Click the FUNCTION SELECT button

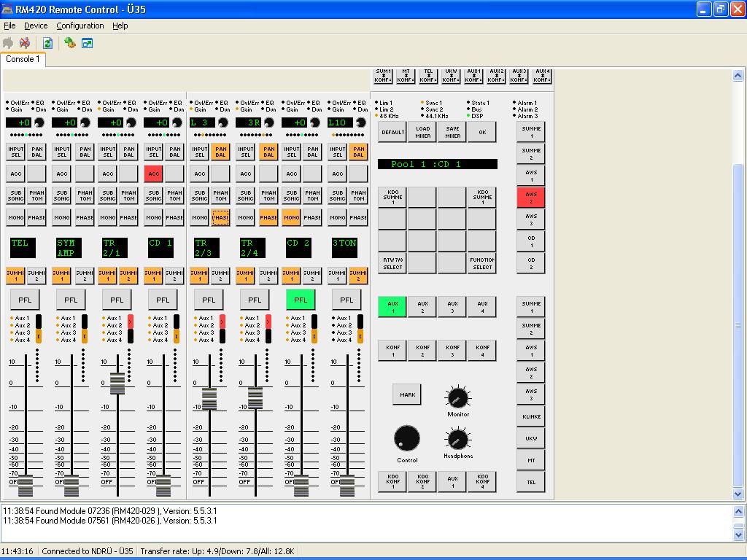click(482, 263)
